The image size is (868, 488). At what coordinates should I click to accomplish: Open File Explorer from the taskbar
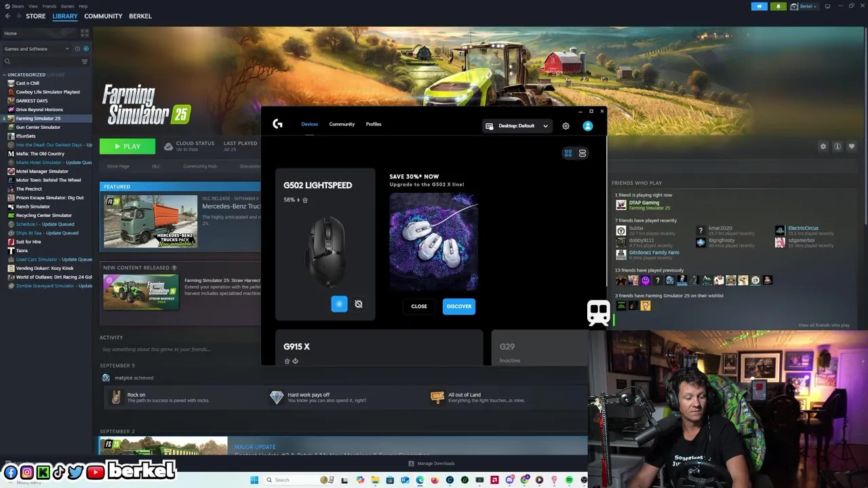pos(375,480)
